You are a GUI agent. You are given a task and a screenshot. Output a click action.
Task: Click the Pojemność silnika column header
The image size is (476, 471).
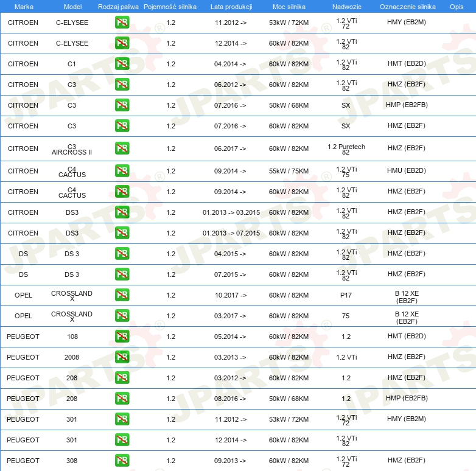tap(170, 7)
